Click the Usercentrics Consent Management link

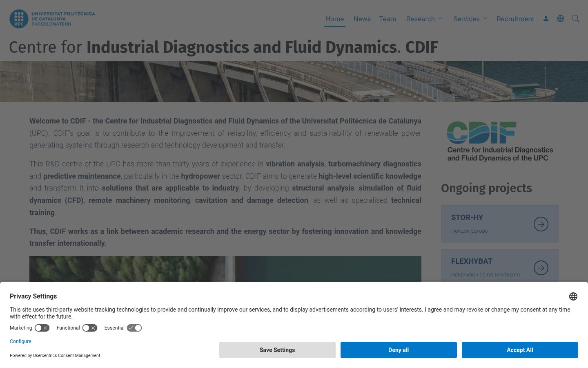pyautogui.click(x=67, y=356)
